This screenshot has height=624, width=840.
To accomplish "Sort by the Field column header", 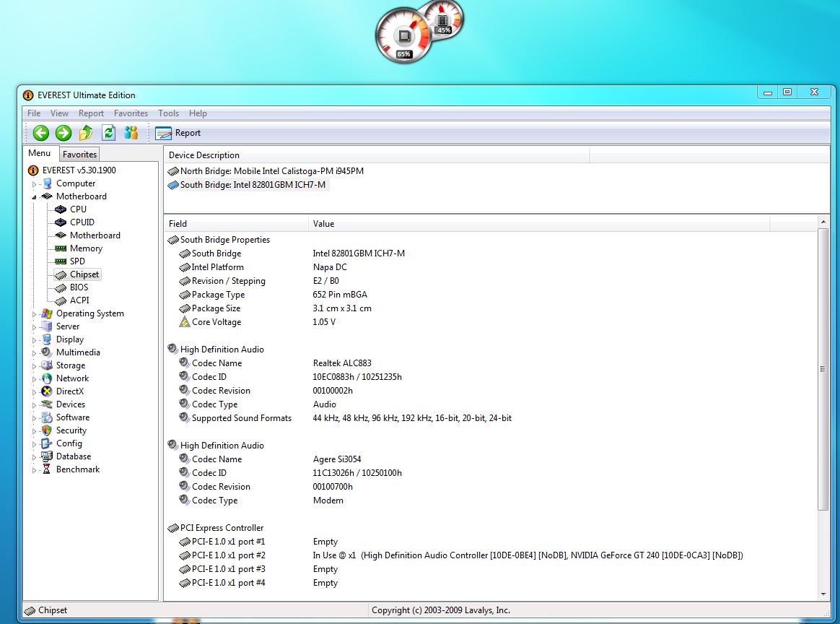I will (x=236, y=224).
